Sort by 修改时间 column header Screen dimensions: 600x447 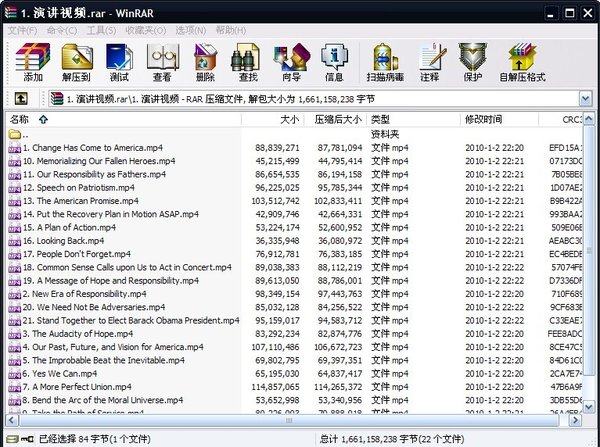coord(499,119)
